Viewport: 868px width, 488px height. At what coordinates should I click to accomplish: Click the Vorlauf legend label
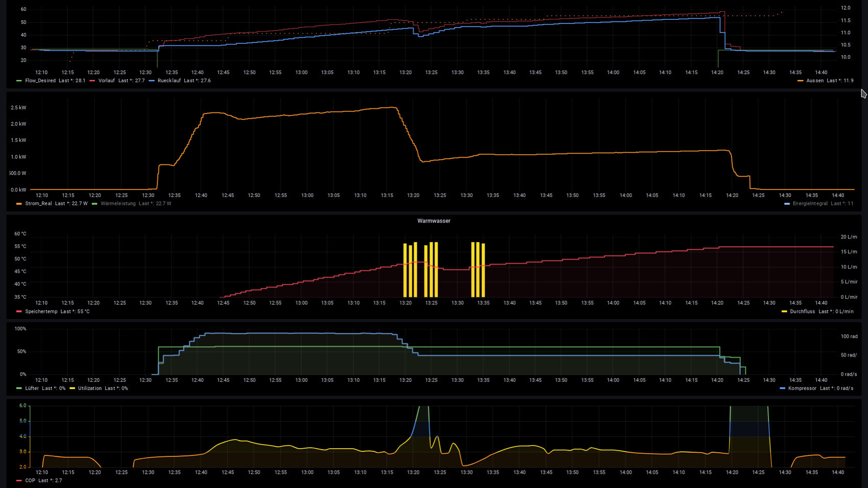point(107,81)
